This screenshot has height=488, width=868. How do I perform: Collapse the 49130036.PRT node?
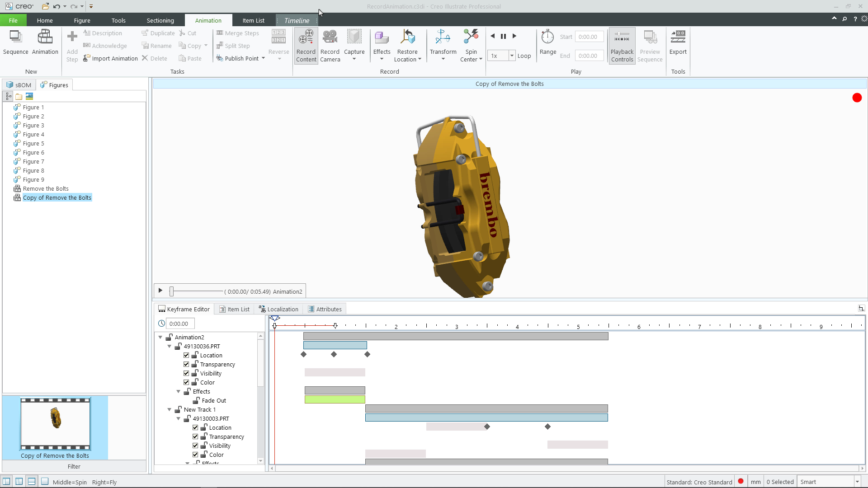click(170, 346)
